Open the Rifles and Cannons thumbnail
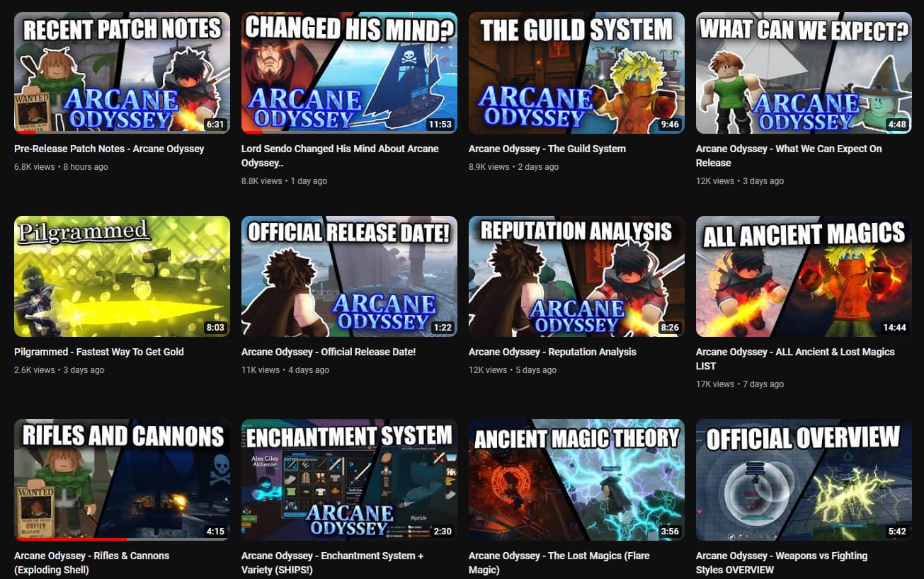 pyautogui.click(x=122, y=480)
